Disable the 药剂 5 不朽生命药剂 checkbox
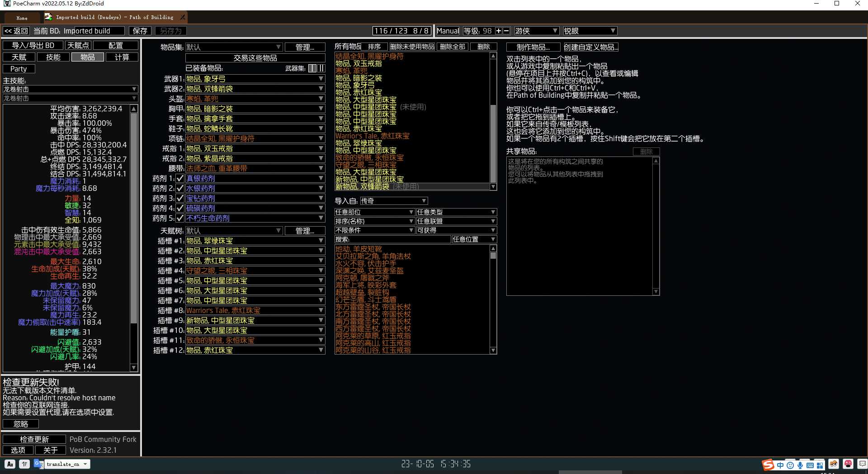This screenshot has height=474, width=868. pos(180,218)
